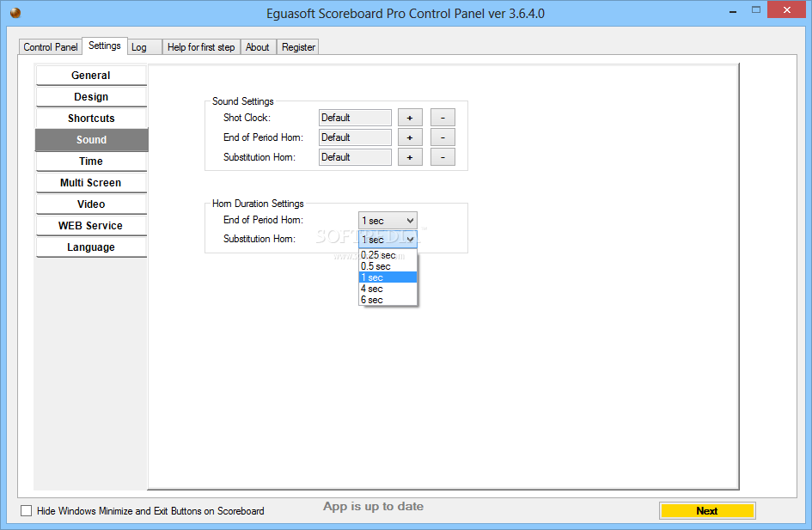Open Video settings section
Screen dimensions: 812x530
pyautogui.click(x=91, y=204)
